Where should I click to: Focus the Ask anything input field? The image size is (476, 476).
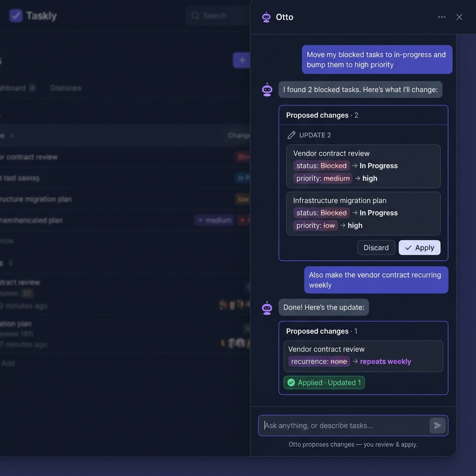(x=353, y=425)
